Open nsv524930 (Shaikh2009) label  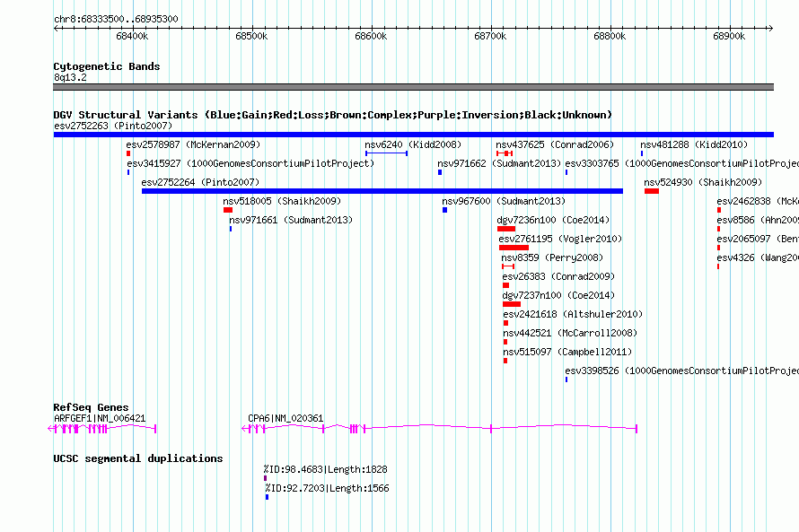click(703, 182)
